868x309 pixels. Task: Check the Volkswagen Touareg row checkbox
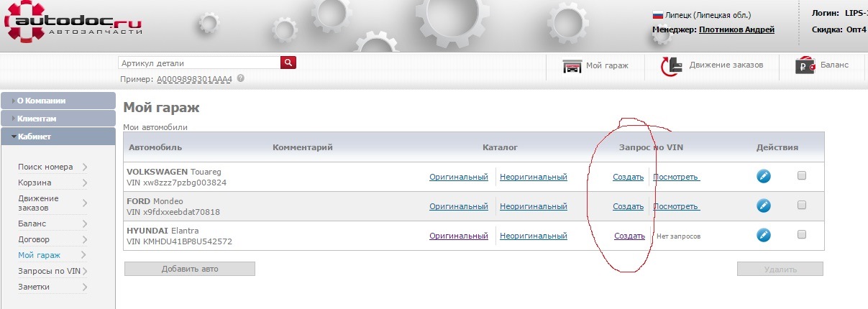click(x=802, y=175)
